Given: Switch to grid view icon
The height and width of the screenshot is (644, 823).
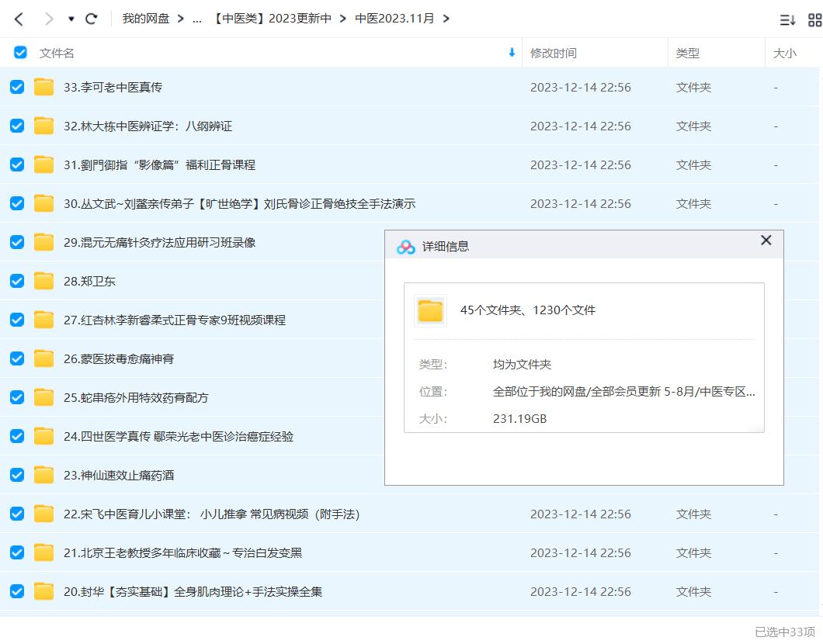Looking at the screenshot, I should (814, 20).
